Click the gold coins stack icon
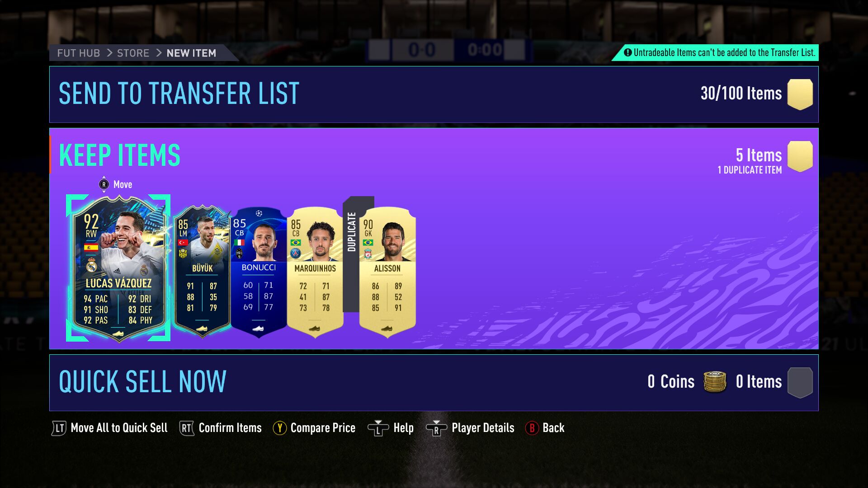This screenshot has width=868, height=488. click(x=715, y=382)
